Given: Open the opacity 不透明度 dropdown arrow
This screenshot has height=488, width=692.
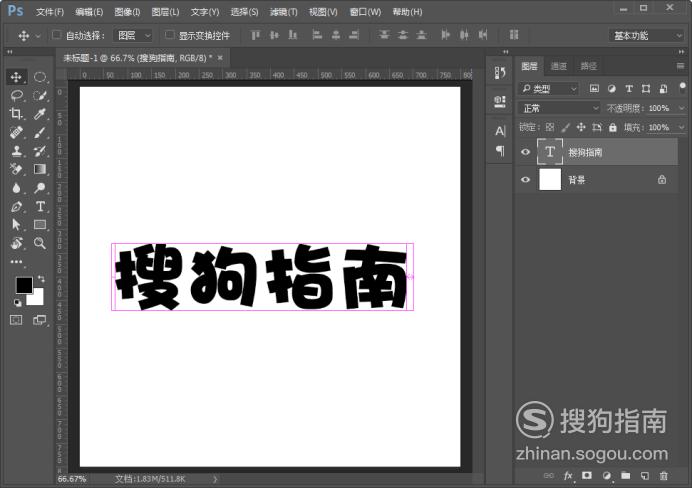Looking at the screenshot, I should 681,108.
